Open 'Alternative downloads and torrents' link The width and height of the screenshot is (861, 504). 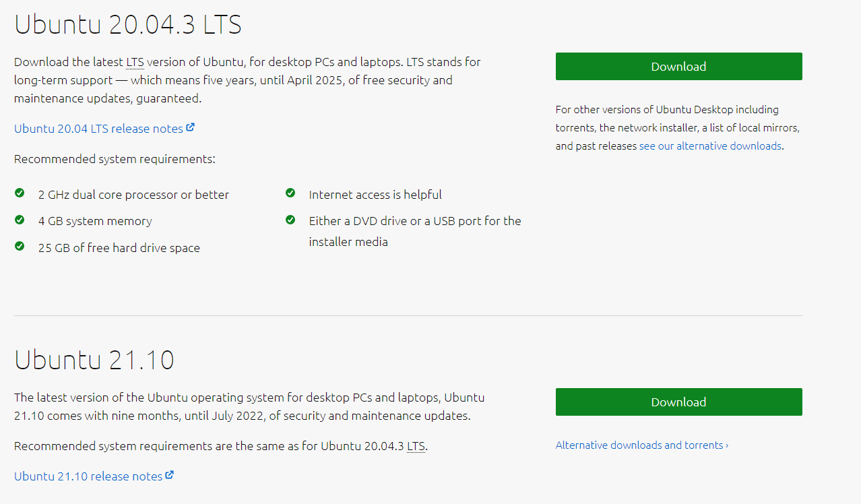coord(641,445)
